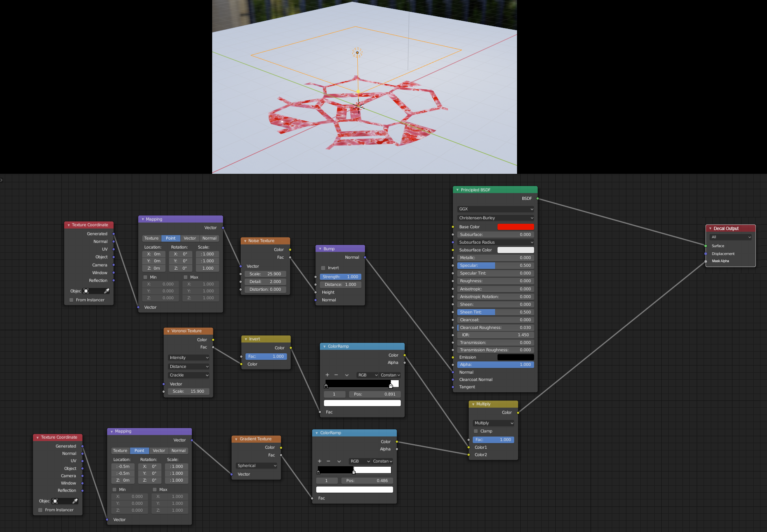Viewport: 767px width, 532px height.
Task: Collapse the Bump node
Action: [x=320, y=249]
